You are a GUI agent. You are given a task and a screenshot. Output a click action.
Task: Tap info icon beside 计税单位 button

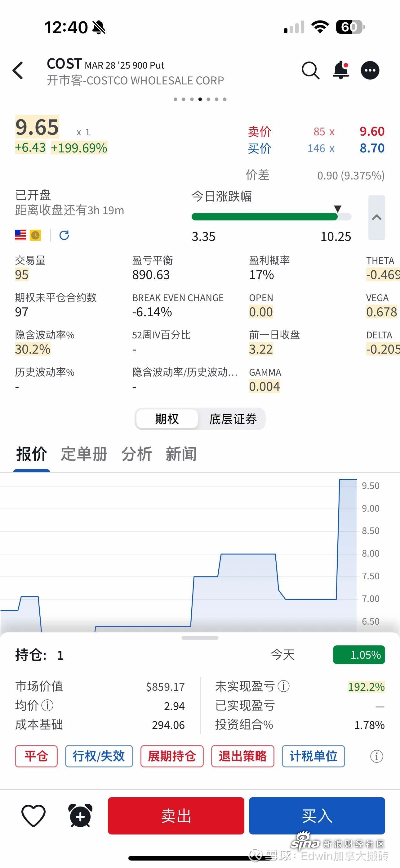376,756
